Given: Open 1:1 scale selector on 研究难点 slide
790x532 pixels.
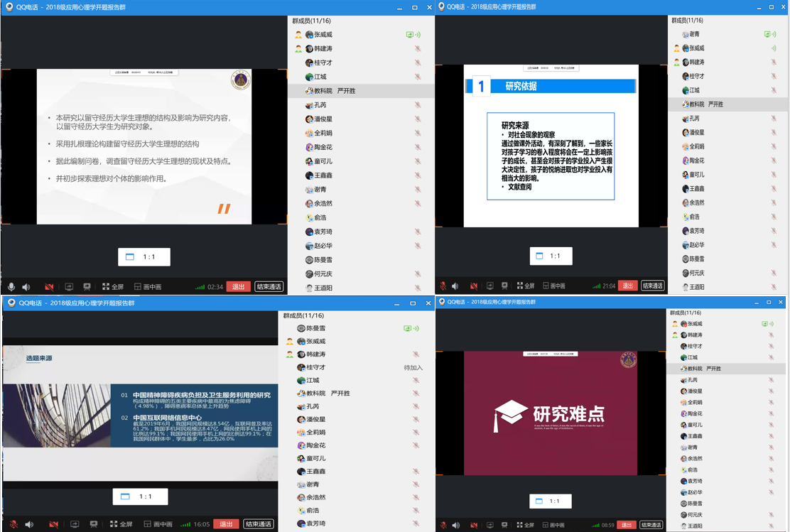Looking at the screenshot, I should coord(550,501).
